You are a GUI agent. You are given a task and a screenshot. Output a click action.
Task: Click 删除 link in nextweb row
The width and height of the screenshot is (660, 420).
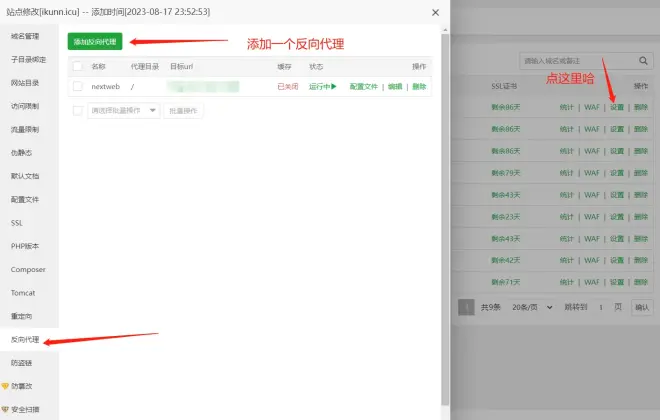[419, 86]
